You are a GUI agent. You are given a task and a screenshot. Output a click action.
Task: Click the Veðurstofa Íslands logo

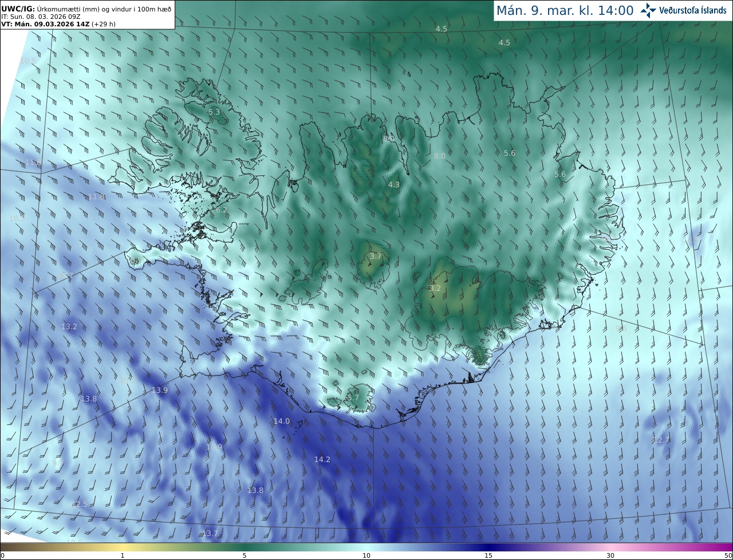[683, 10]
